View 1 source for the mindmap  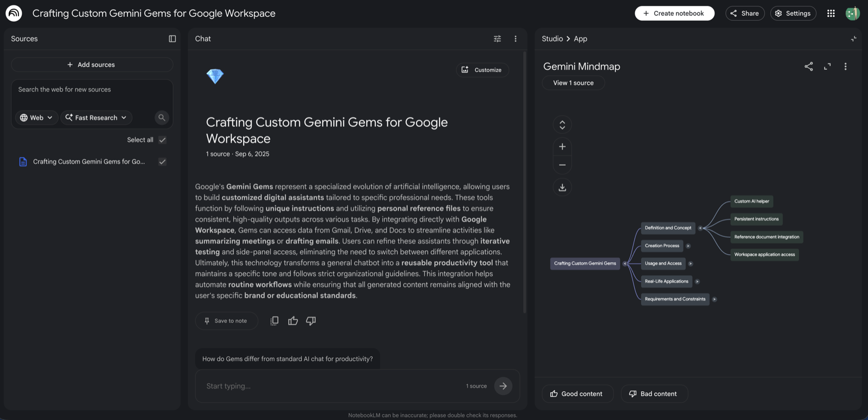click(x=573, y=83)
